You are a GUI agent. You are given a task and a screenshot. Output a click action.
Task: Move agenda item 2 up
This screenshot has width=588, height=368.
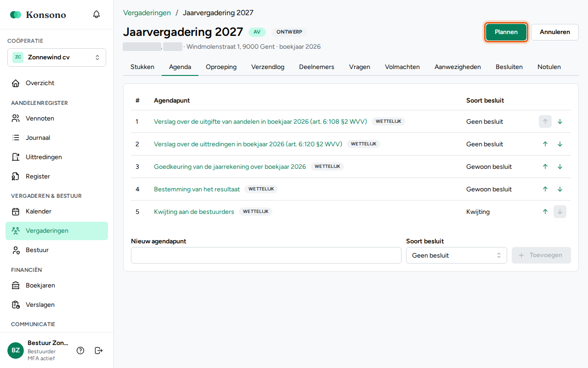coord(545,144)
